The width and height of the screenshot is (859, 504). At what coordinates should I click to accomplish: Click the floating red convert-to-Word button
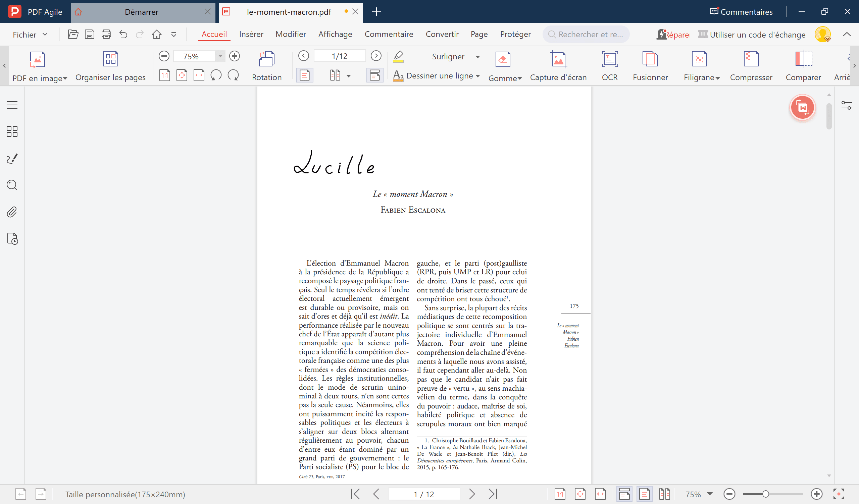[x=802, y=108]
